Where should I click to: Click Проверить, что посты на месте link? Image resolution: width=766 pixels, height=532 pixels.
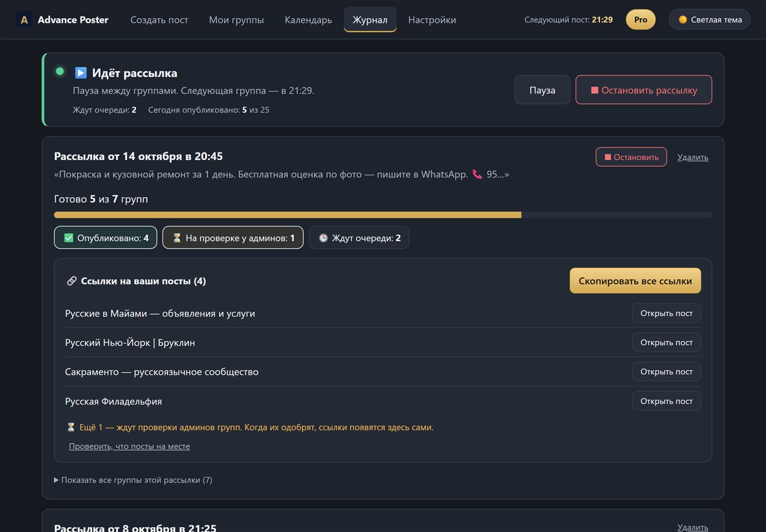[130, 446]
